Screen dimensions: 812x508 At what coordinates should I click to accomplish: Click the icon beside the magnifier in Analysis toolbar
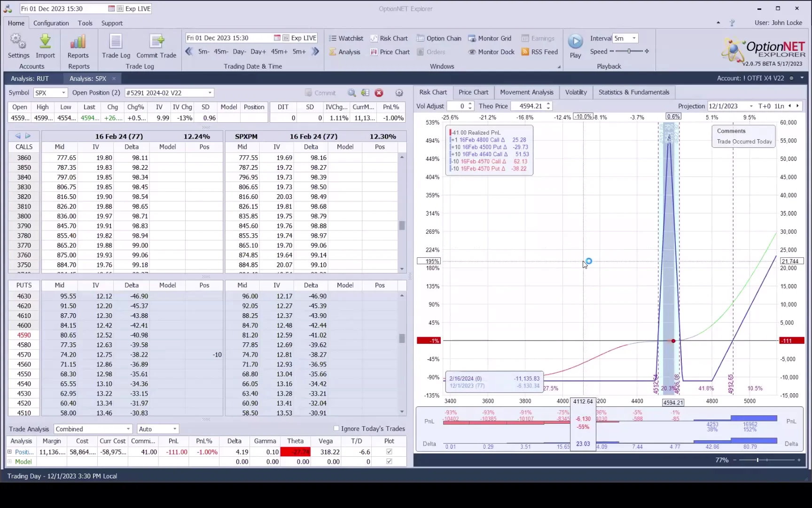pos(365,93)
